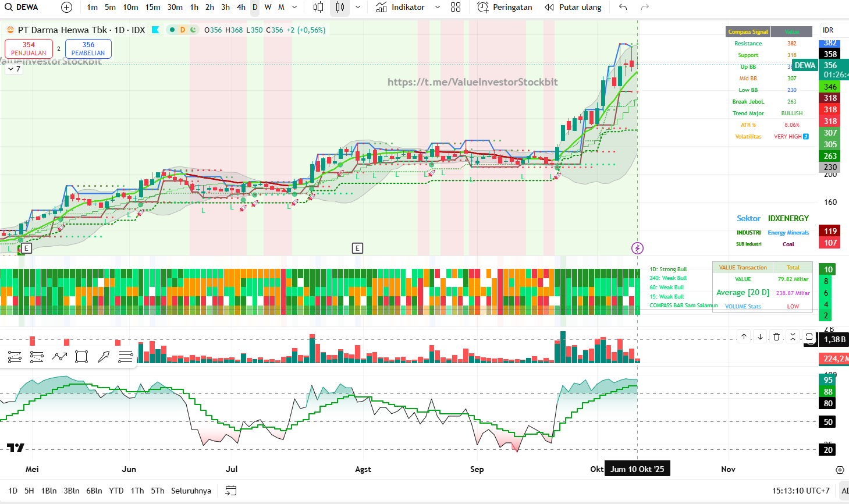Select the dotted Fib levels drawing tool
849x504 pixels.
coord(37,357)
